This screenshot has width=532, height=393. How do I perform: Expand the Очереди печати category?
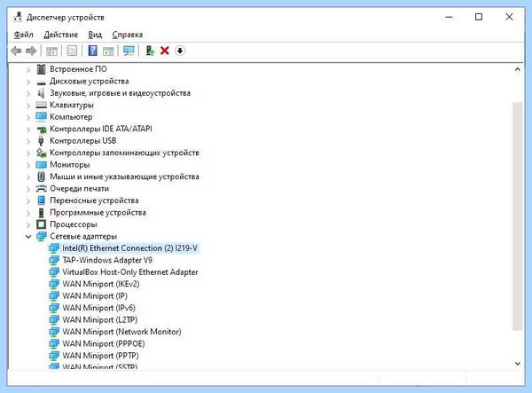(28, 189)
